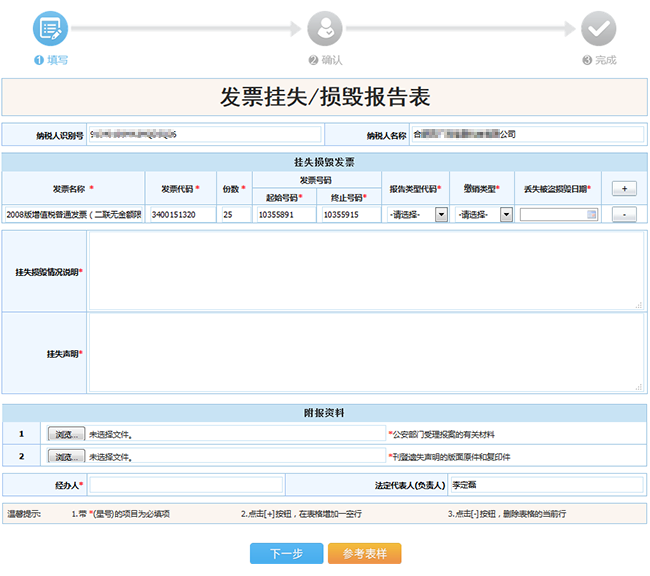Click the 挂失损毁情况说明 text area
Screen dimensions: 650x576
point(365,270)
